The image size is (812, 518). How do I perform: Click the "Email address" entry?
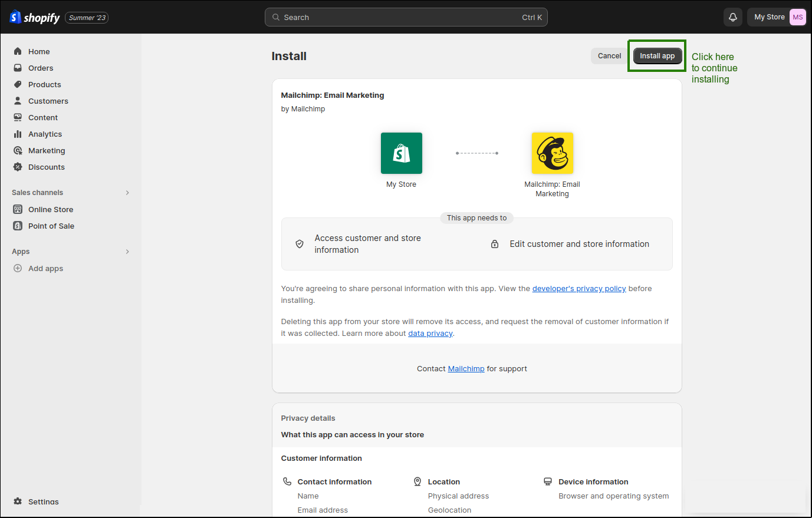tap(323, 510)
